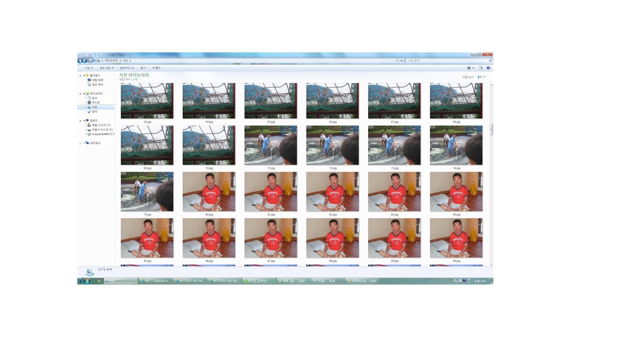644x362 pixels.
Task: Collapse the 라이브러리 libraries tree node
Action: click(84, 93)
